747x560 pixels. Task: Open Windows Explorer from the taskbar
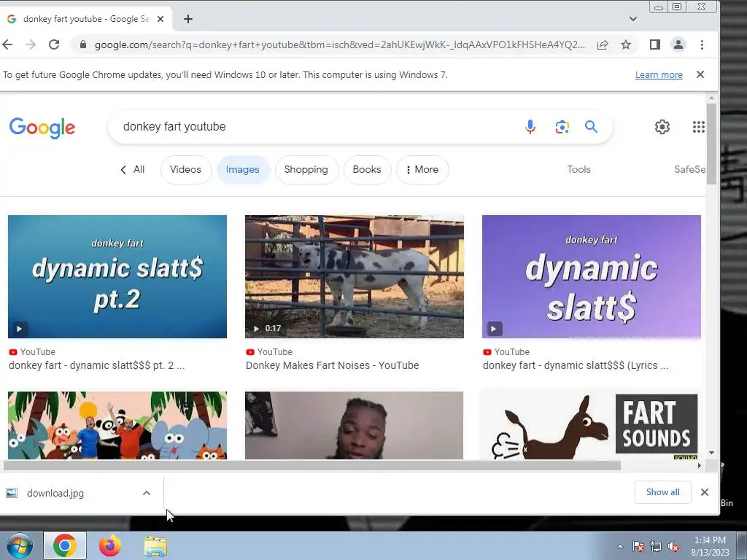tap(155, 547)
